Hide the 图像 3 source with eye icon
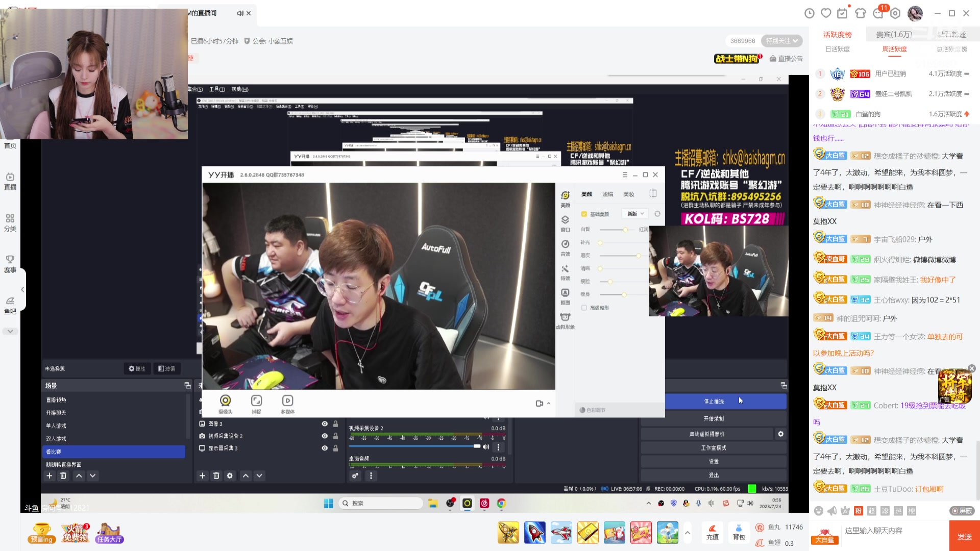This screenshot has height=551, width=980. (325, 424)
